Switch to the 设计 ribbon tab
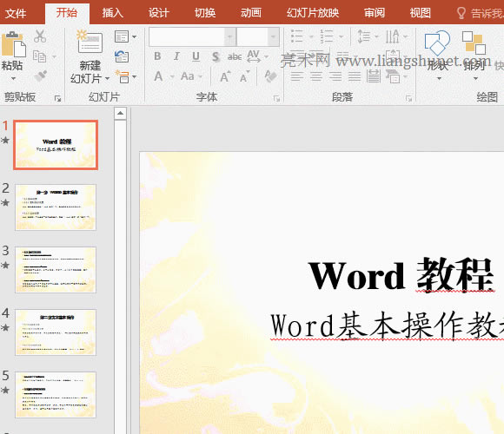The image size is (504, 434). click(x=158, y=13)
